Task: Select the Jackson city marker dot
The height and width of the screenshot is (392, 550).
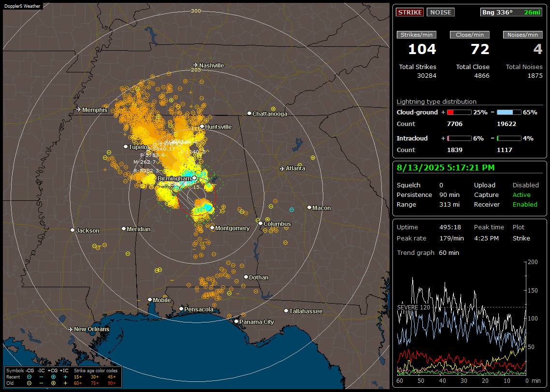Action: point(72,230)
